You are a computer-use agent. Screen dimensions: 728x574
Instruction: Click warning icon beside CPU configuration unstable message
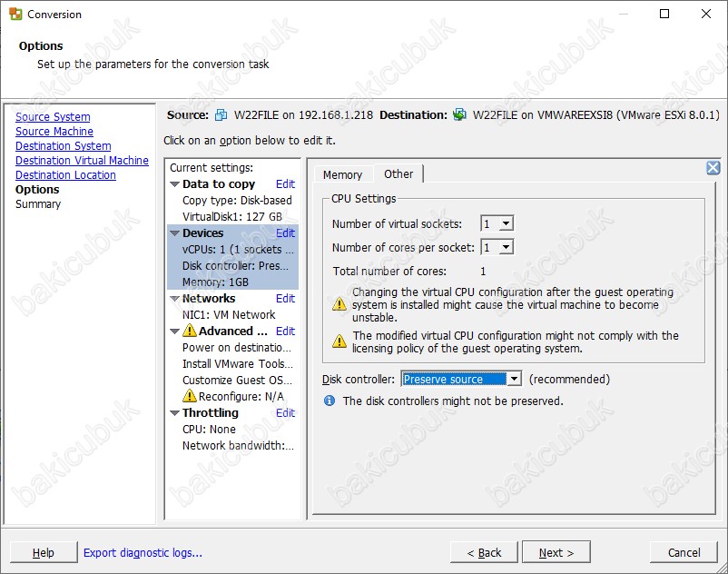[339, 304]
